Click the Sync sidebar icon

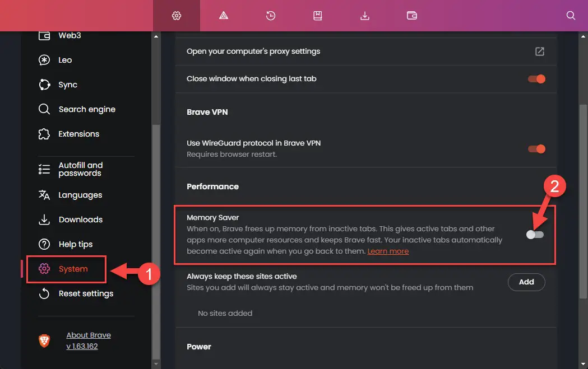44,85
